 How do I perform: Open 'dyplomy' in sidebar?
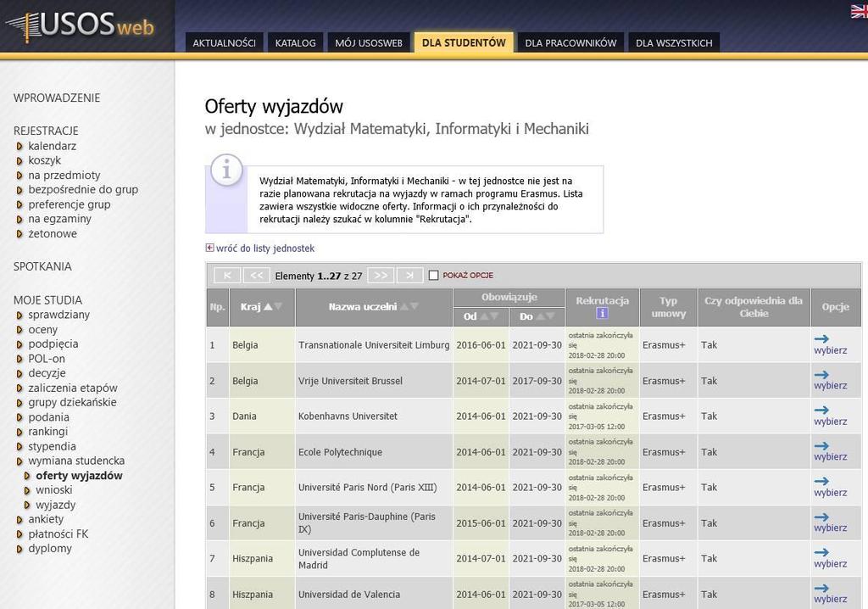pyautogui.click(x=50, y=549)
